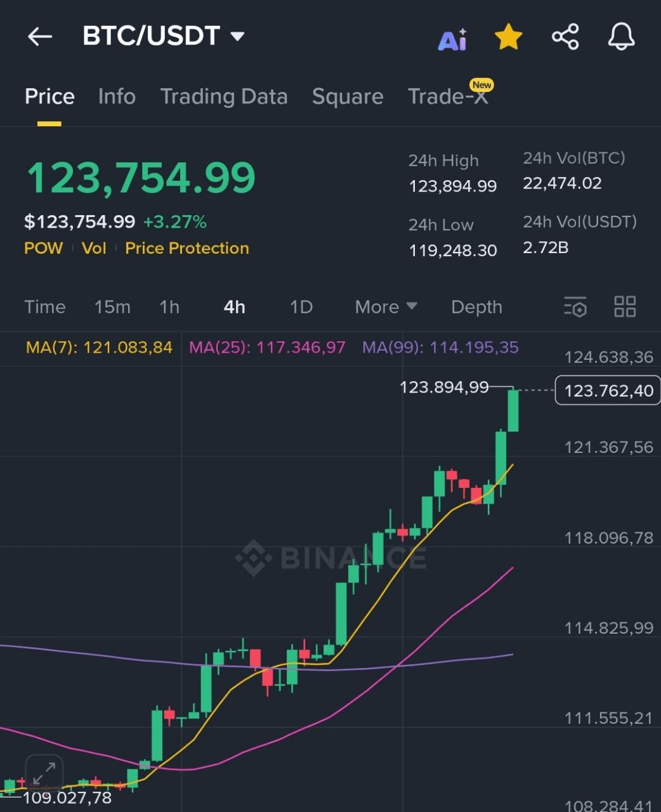Switch to the Trading Data tab
Viewport: 661px width, 812px height.
click(x=224, y=96)
